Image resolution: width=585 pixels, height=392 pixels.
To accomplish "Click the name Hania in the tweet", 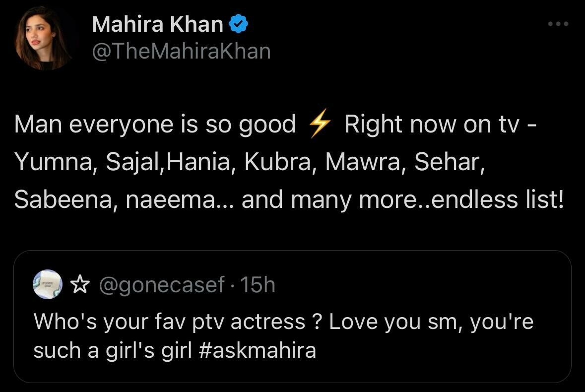I will [200, 162].
